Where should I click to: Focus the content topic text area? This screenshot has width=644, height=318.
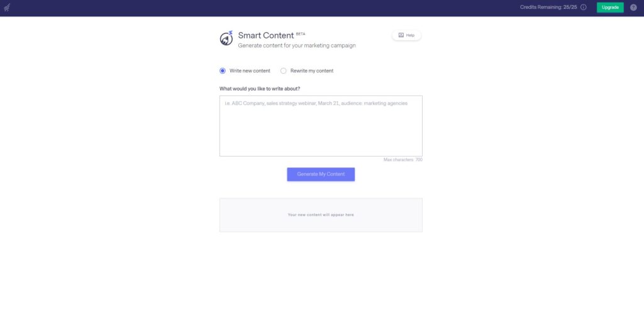321,126
